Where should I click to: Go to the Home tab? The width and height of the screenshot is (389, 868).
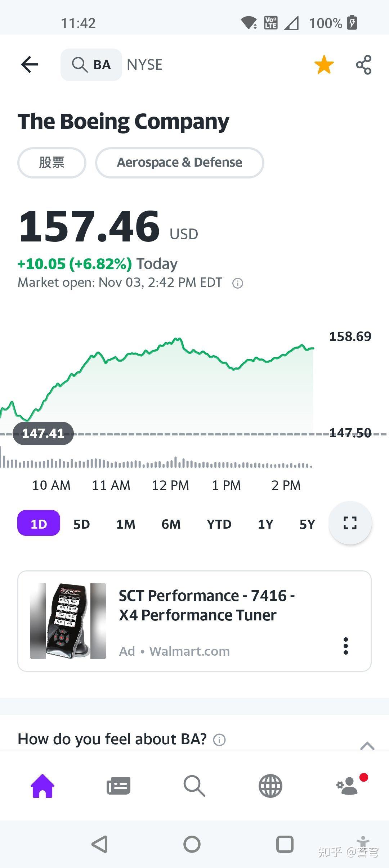point(43,786)
